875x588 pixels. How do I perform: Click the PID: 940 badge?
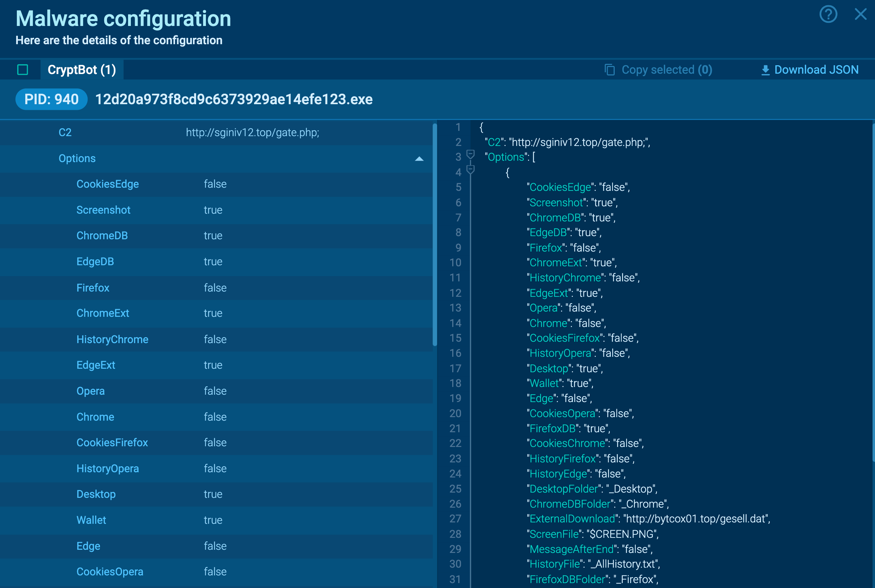point(51,99)
